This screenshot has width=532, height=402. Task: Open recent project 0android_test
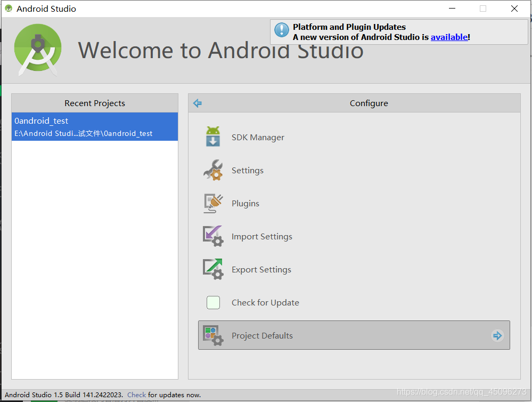[x=95, y=126]
